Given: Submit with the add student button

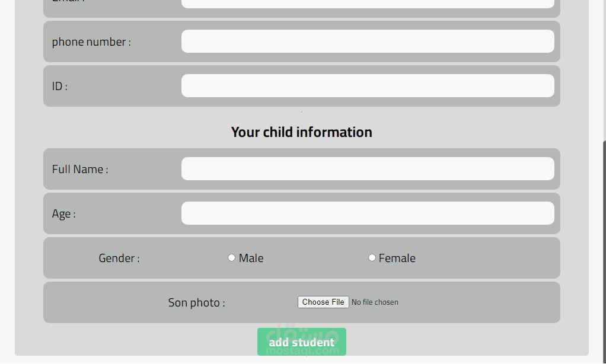Looking at the screenshot, I should point(301,342).
